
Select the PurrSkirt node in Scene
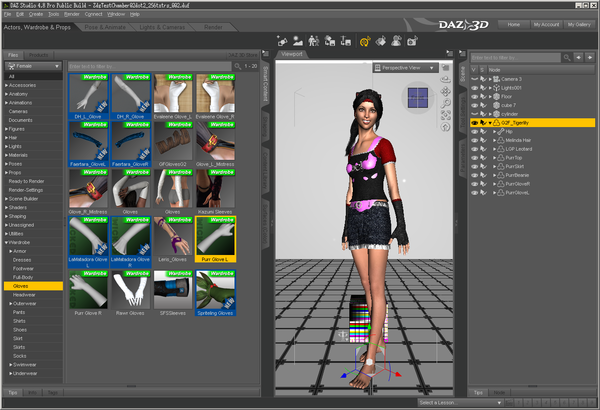pyautogui.click(x=515, y=167)
